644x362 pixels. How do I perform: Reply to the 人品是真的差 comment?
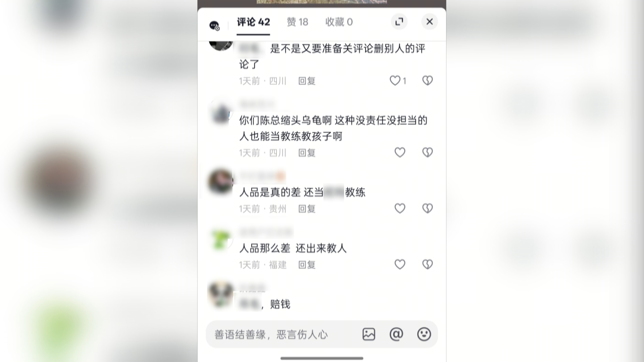(307, 209)
